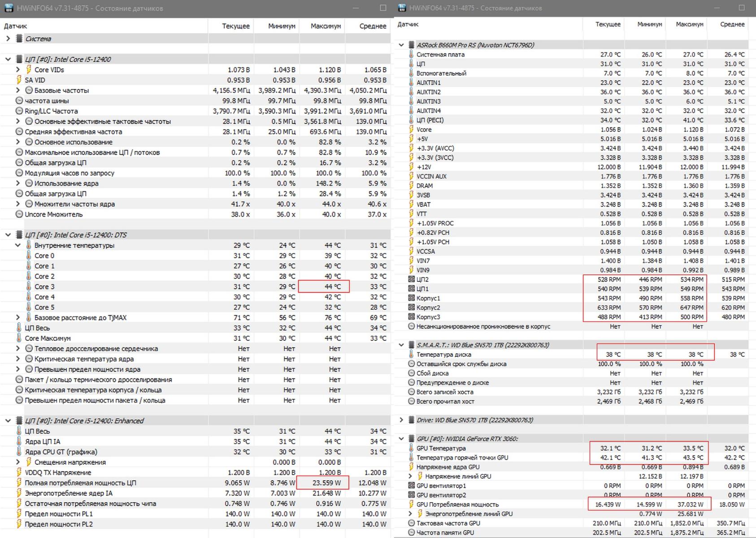
Task: Select Модуляция часов по запросу row
Action: click(x=195, y=173)
